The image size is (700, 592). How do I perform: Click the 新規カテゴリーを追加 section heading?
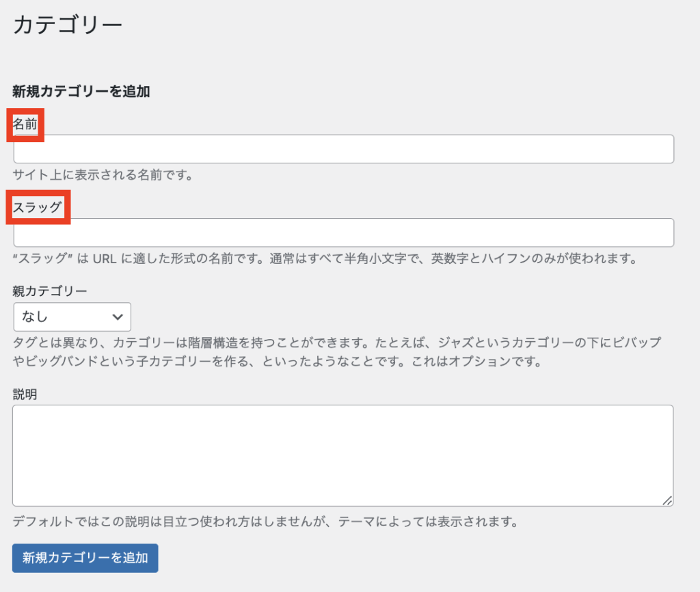tap(81, 91)
